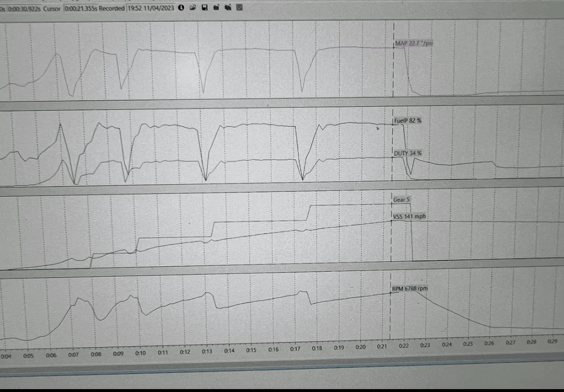Toggle the Gear 5 channel trace
564x392 pixels.
point(401,199)
